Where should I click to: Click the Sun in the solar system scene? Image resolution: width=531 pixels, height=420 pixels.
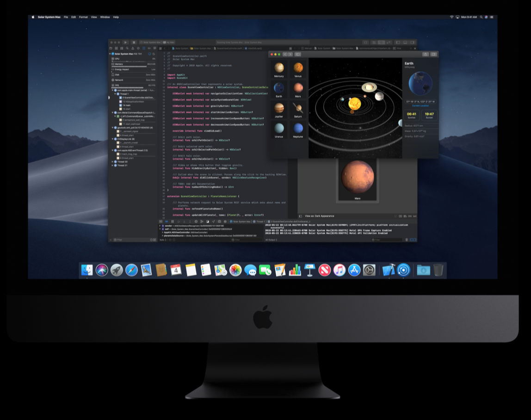(355, 103)
